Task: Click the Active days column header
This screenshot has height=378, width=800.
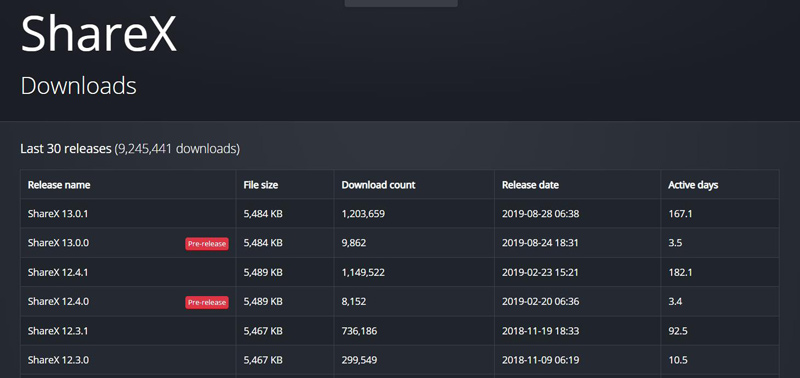Action: pos(693,185)
